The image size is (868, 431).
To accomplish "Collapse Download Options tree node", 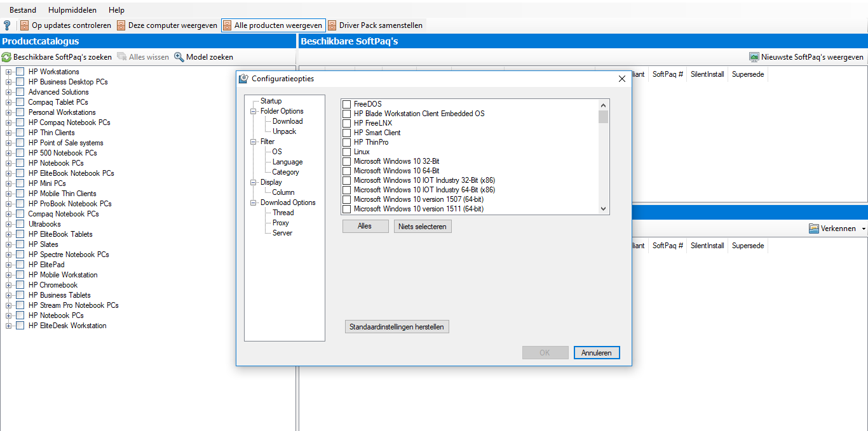I will coord(254,202).
